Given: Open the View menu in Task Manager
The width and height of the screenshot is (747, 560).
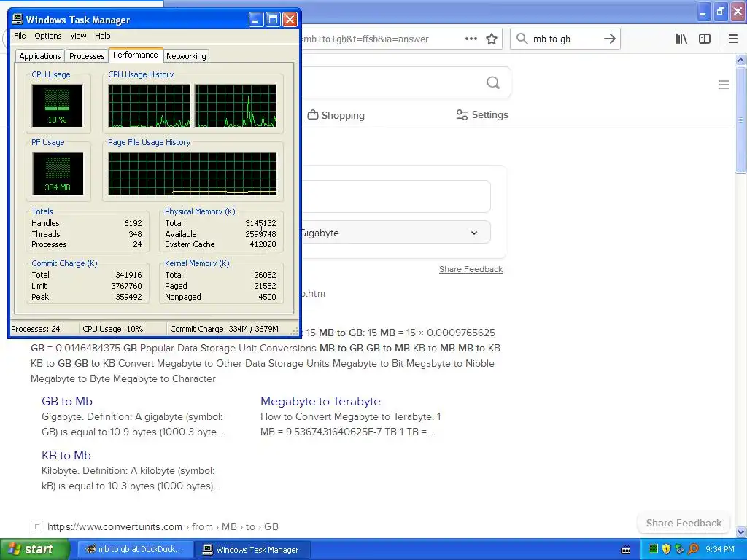Looking at the screenshot, I should [x=78, y=36].
